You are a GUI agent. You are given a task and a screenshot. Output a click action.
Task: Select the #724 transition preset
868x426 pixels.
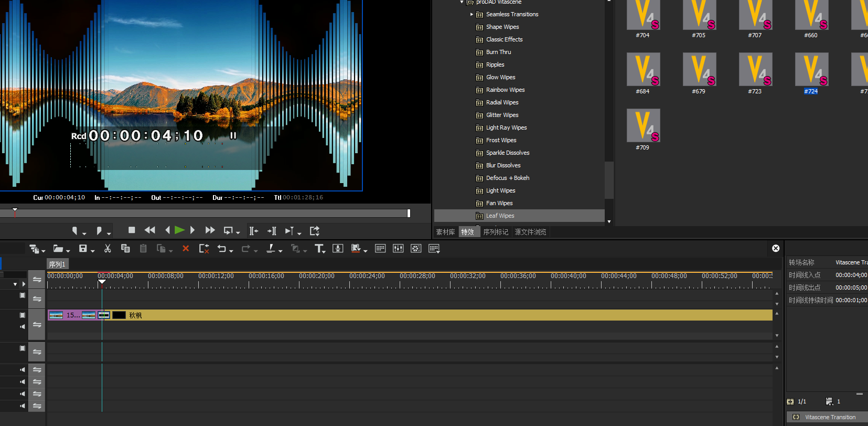pyautogui.click(x=811, y=73)
